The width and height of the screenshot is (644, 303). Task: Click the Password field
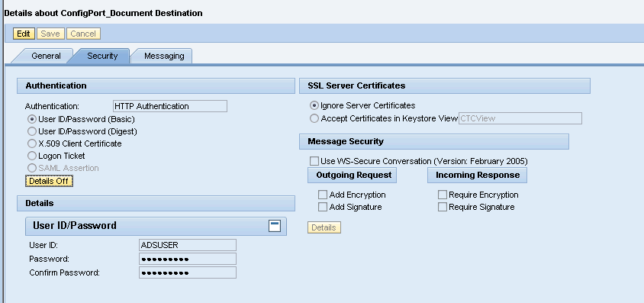pos(188,259)
